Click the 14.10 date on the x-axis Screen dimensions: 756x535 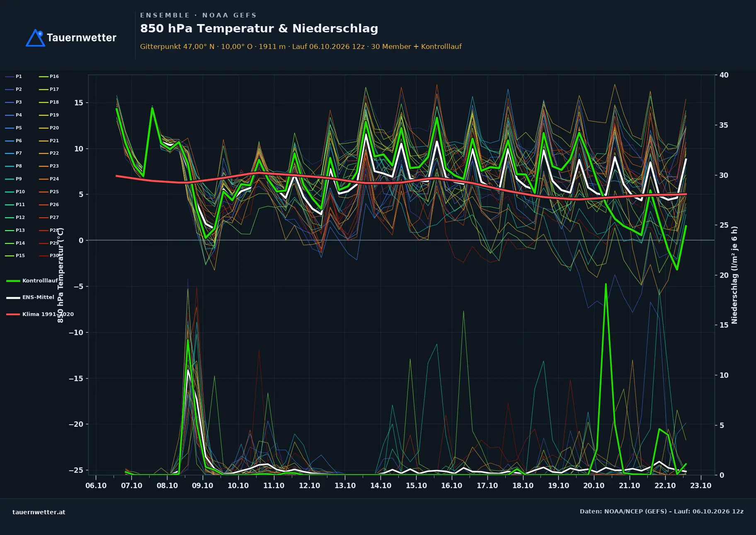pos(380,486)
